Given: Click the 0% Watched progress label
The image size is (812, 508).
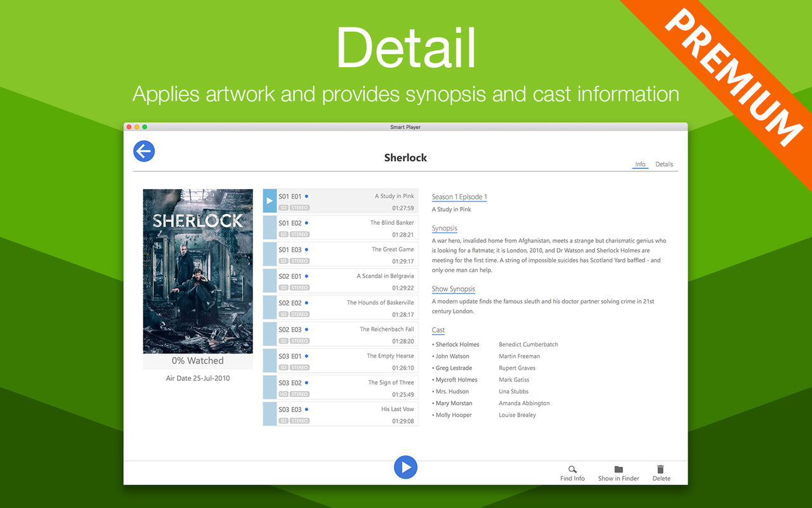Looking at the screenshot, I should point(198,361).
